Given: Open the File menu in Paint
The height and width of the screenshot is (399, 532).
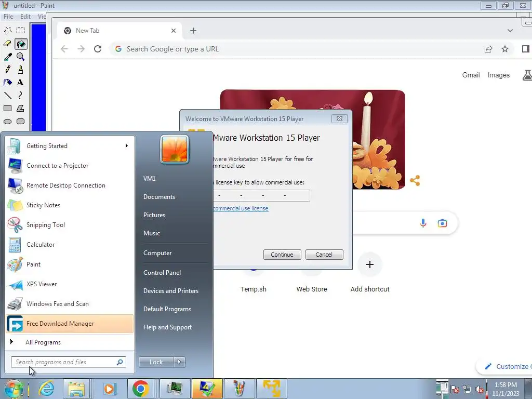Looking at the screenshot, I should 8,16.
